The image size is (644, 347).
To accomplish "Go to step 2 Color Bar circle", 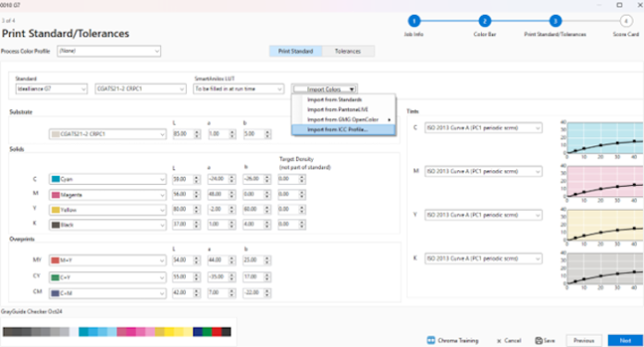I will point(485,21).
